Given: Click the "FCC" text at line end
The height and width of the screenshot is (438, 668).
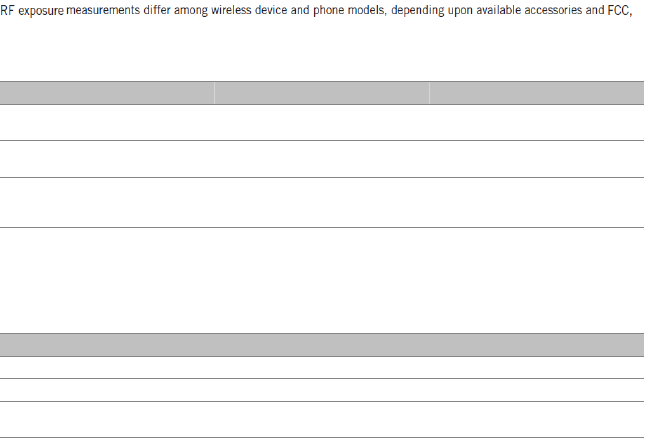Looking at the screenshot, I should pyautogui.click(x=619, y=10).
